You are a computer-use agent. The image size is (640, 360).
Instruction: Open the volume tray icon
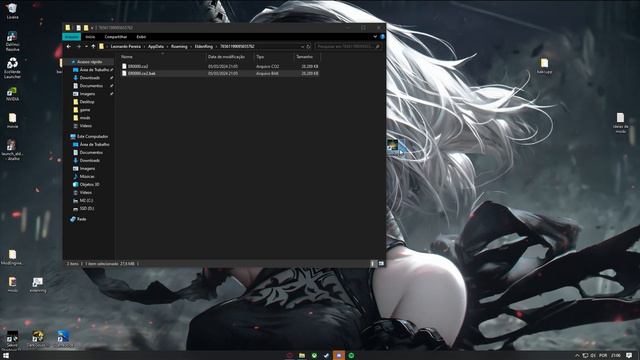593,356
